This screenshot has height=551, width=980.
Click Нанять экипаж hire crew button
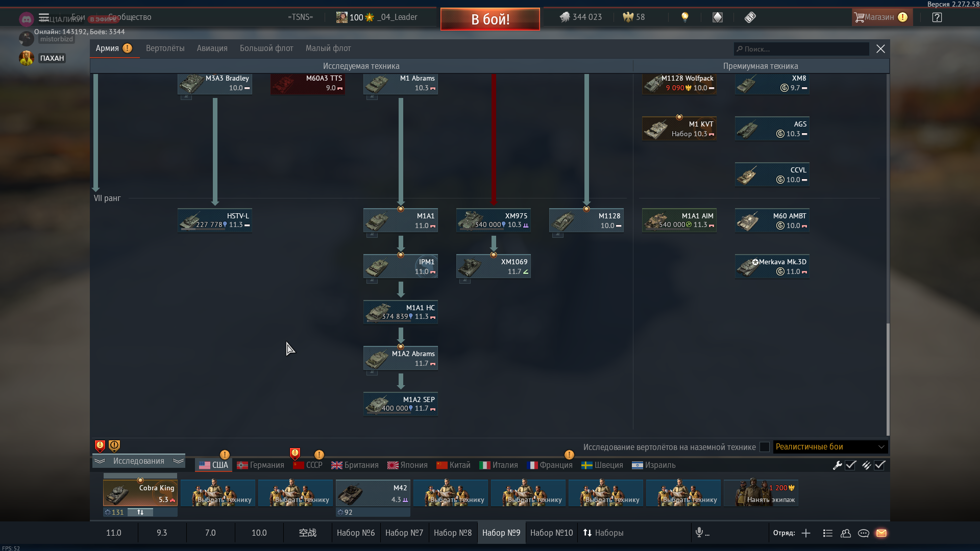pos(761,493)
